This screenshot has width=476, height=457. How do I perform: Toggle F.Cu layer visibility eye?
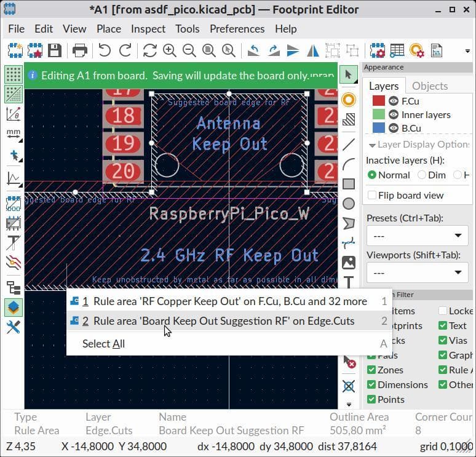pyautogui.click(x=394, y=101)
